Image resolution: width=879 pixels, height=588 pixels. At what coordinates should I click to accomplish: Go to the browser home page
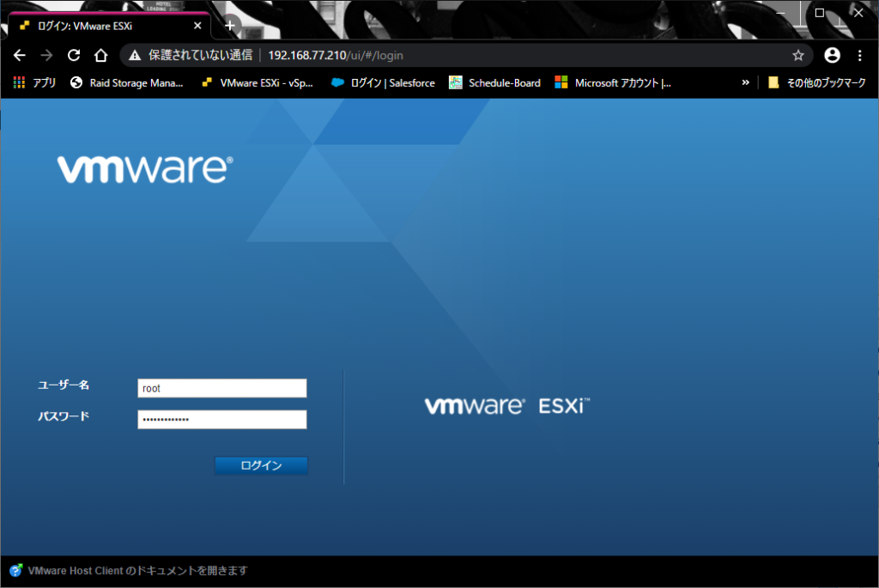tap(101, 55)
